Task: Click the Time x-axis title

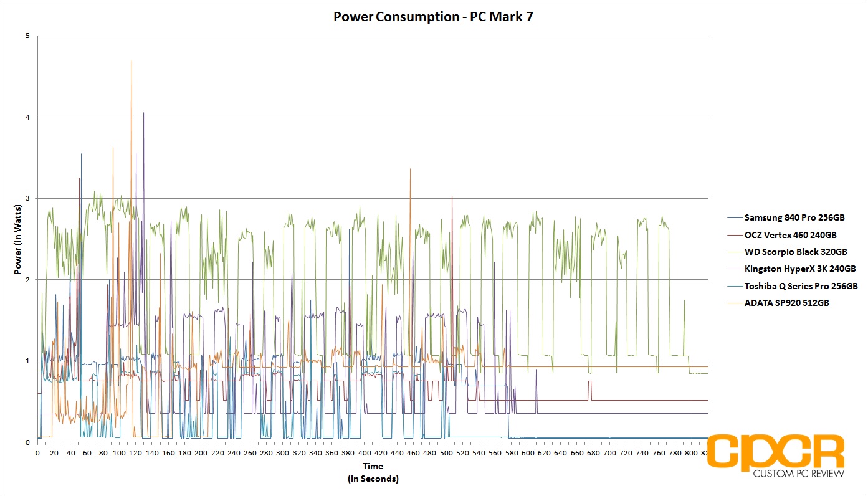Action: 373,466
